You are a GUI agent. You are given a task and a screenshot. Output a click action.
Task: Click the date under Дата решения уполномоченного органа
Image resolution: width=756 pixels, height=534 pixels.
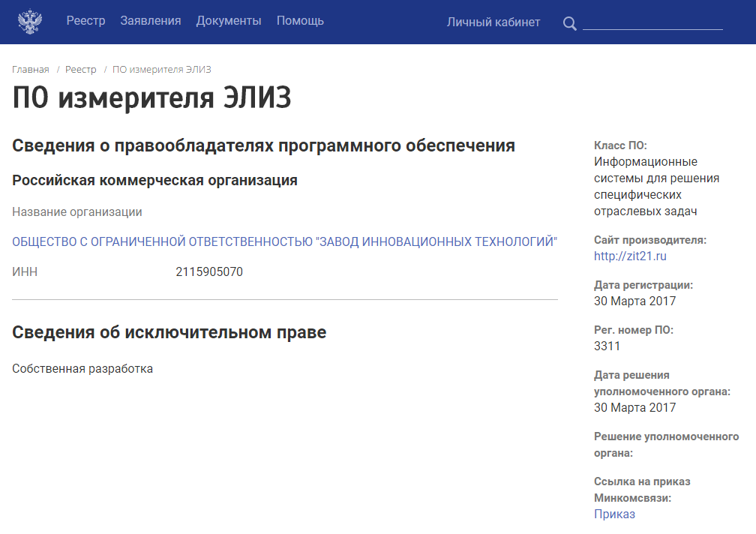(634, 408)
